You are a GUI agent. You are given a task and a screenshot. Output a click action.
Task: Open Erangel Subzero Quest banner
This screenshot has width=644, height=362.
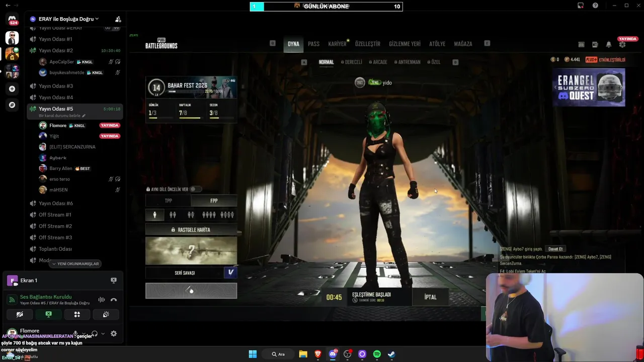(x=589, y=87)
